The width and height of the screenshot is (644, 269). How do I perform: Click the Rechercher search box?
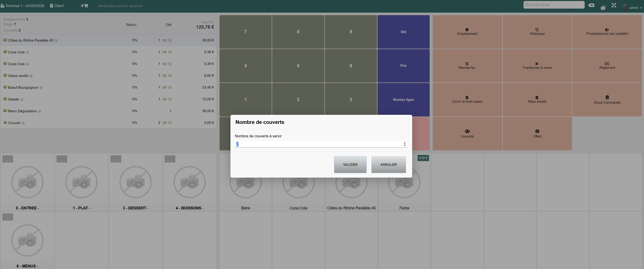pyautogui.click(x=554, y=5)
